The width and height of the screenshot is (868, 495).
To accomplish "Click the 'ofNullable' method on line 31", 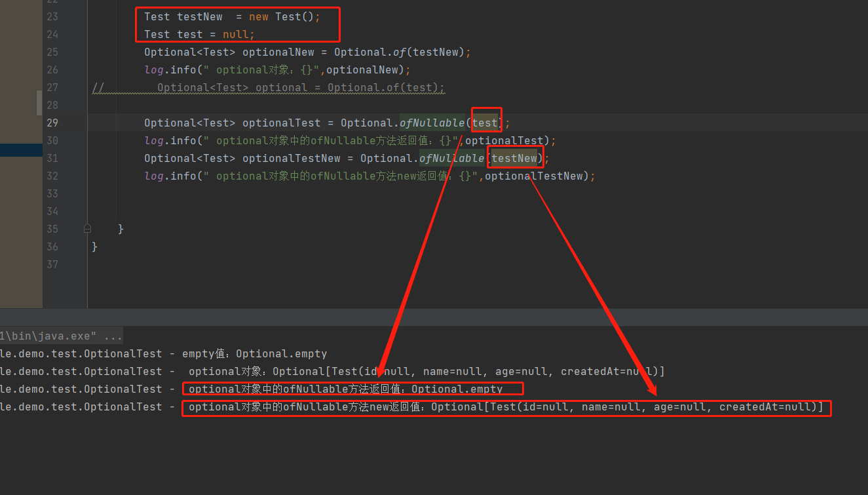I will 452,158.
